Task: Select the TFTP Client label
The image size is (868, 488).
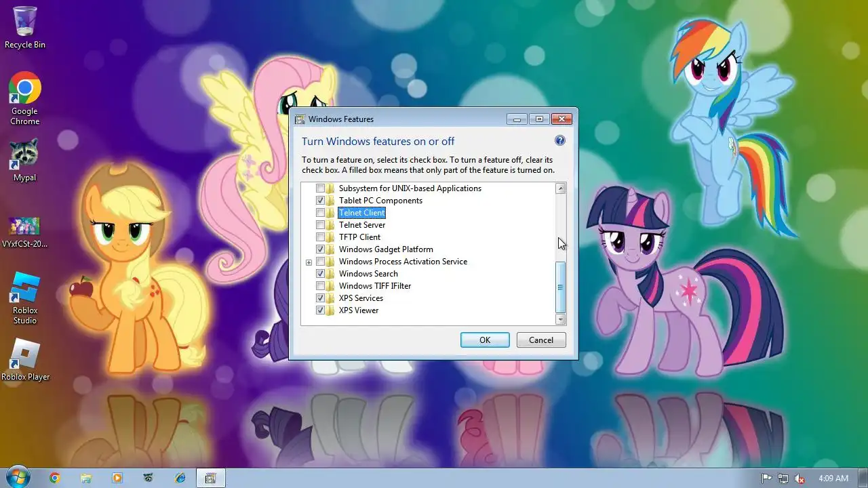Action: point(359,237)
